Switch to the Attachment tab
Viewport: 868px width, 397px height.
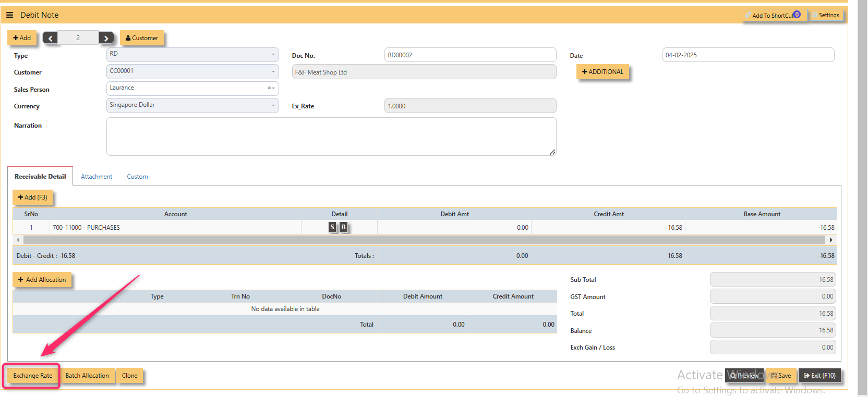[97, 177]
